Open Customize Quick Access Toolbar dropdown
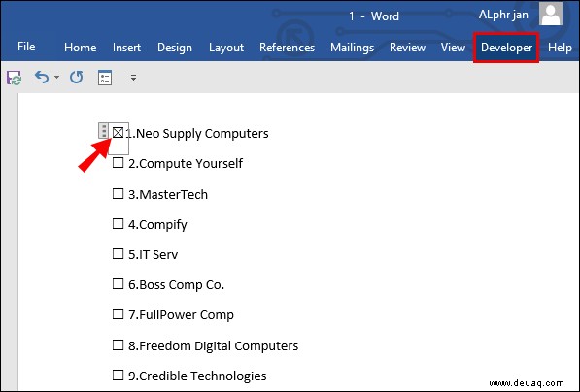The width and height of the screenshot is (580, 392). click(x=133, y=78)
